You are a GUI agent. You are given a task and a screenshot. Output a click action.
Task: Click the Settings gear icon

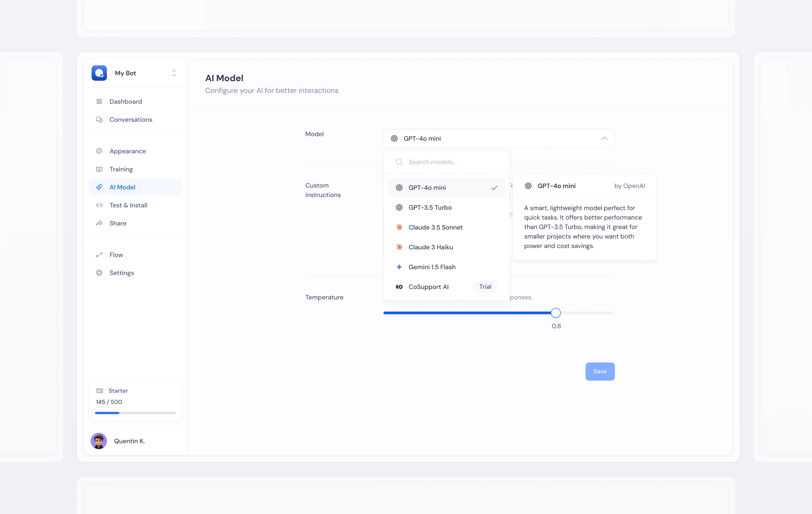click(x=99, y=273)
